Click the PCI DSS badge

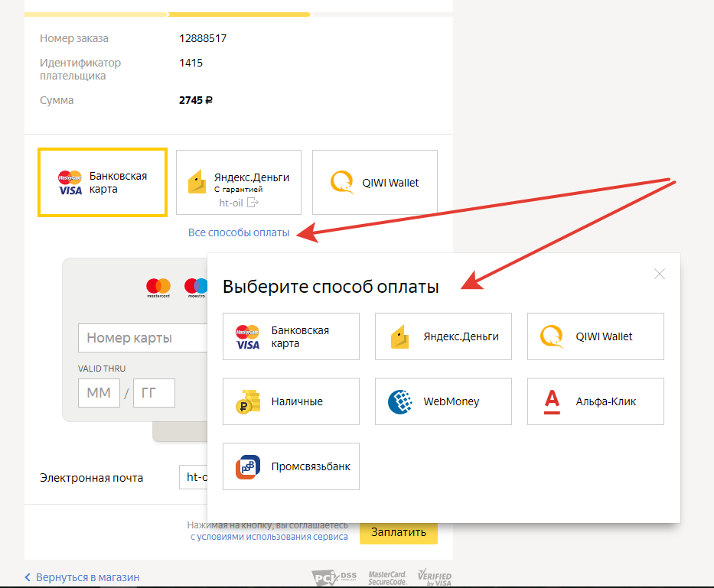pyautogui.click(x=334, y=578)
